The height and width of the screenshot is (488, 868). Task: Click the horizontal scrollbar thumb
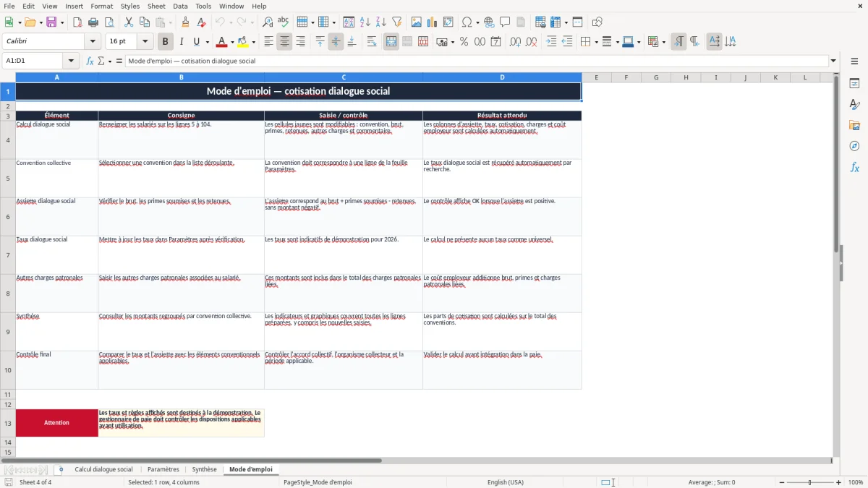pos(192,460)
